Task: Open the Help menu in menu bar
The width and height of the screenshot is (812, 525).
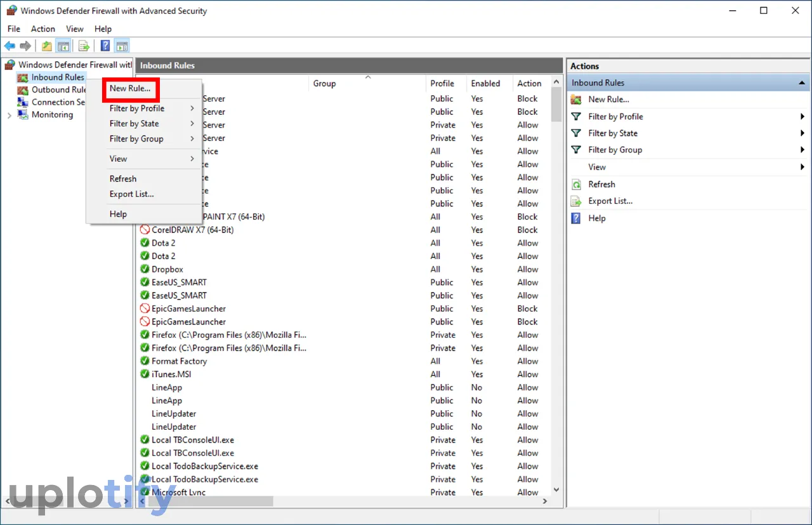Action: click(103, 29)
